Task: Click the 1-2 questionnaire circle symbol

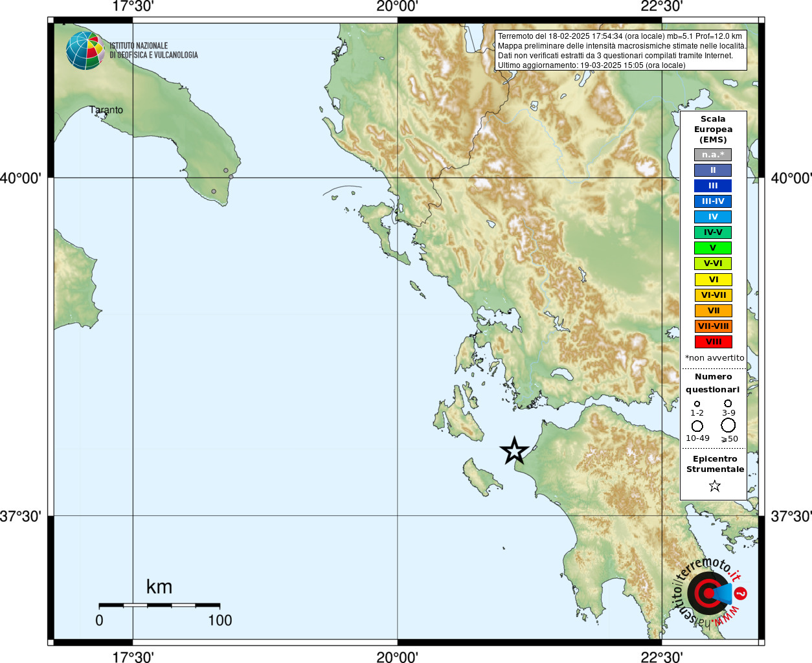Action: coord(697,404)
